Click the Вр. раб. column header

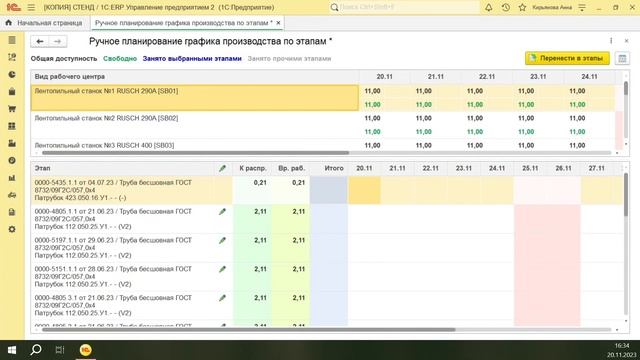pyautogui.click(x=291, y=168)
